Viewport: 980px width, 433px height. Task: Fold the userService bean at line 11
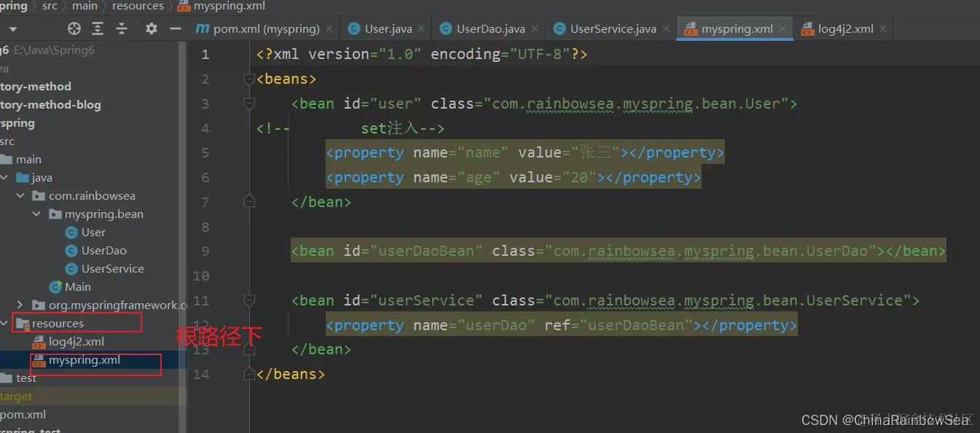pos(250,300)
